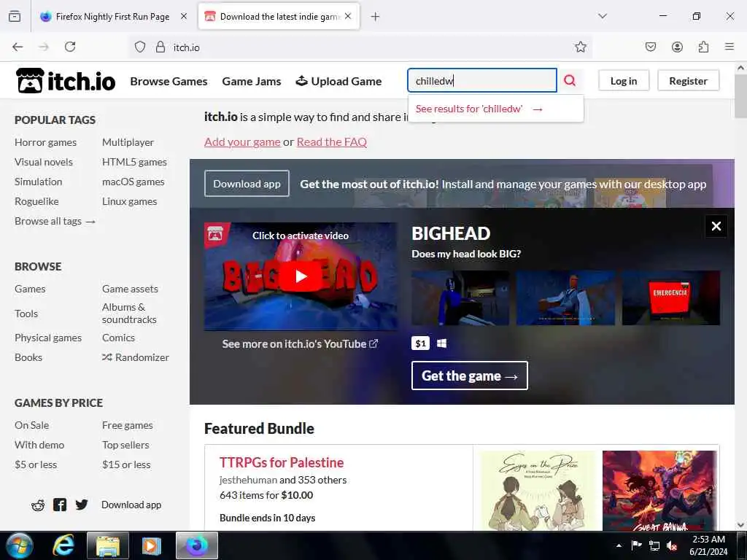
Task: Click into the search field containing chilledw
Action: tap(482, 80)
